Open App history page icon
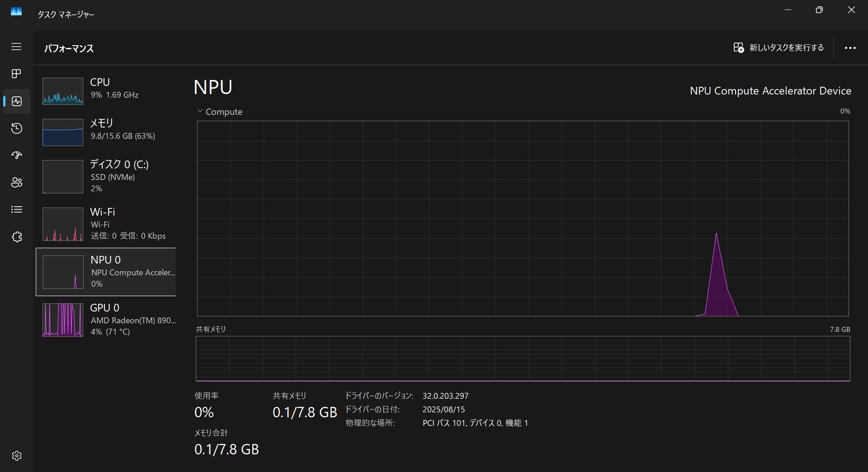The width and height of the screenshot is (868, 472). coord(17,128)
